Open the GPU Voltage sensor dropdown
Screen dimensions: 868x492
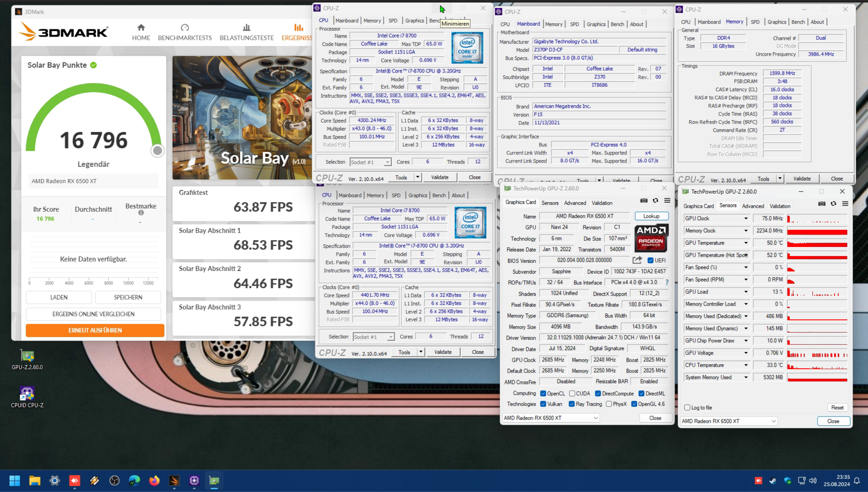tap(746, 353)
